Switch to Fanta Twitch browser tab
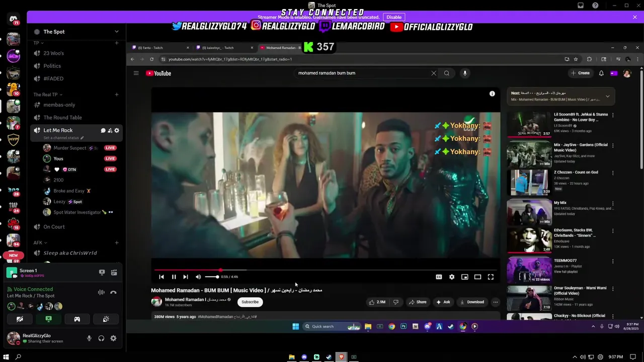Viewport: 644px width, 362px height. 158,48
